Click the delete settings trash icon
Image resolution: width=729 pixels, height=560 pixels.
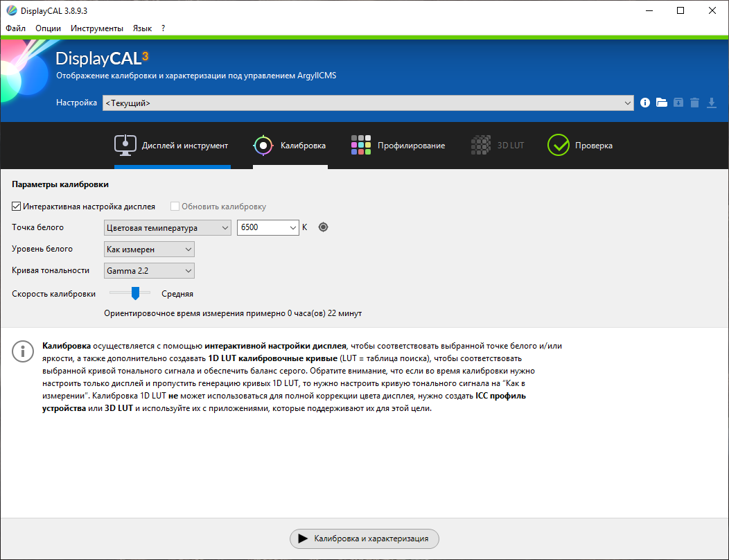(x=694, y=103)
